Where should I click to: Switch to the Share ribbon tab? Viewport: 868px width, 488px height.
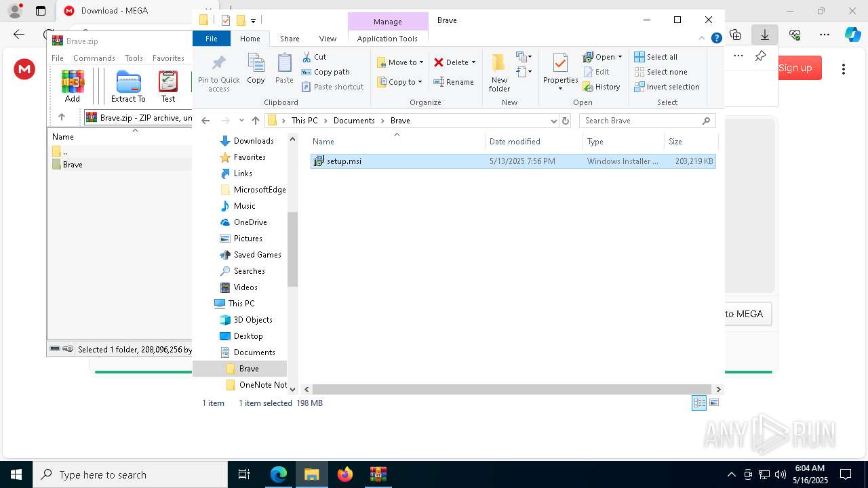(290, 39)
